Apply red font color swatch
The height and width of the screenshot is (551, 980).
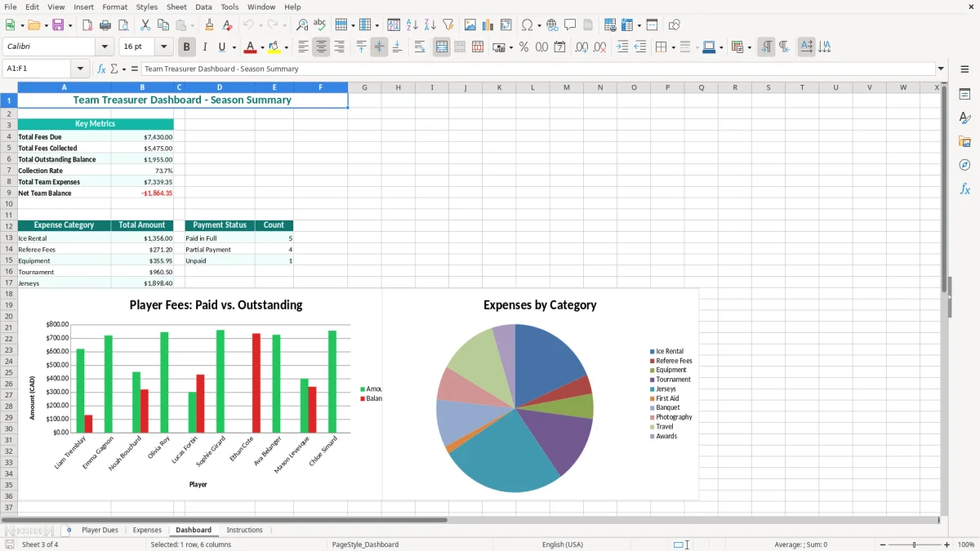click(x=251, y=47)
